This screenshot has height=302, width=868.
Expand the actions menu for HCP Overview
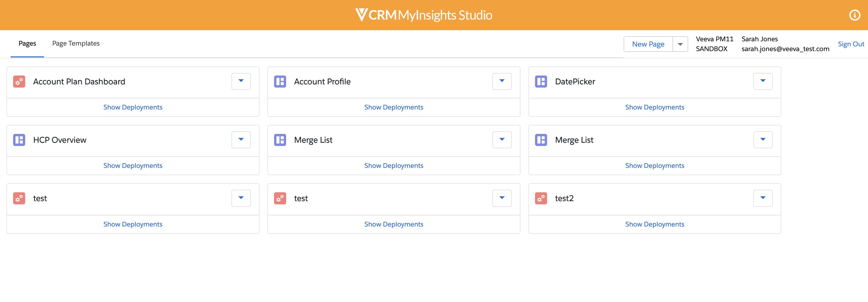point(241,140)
